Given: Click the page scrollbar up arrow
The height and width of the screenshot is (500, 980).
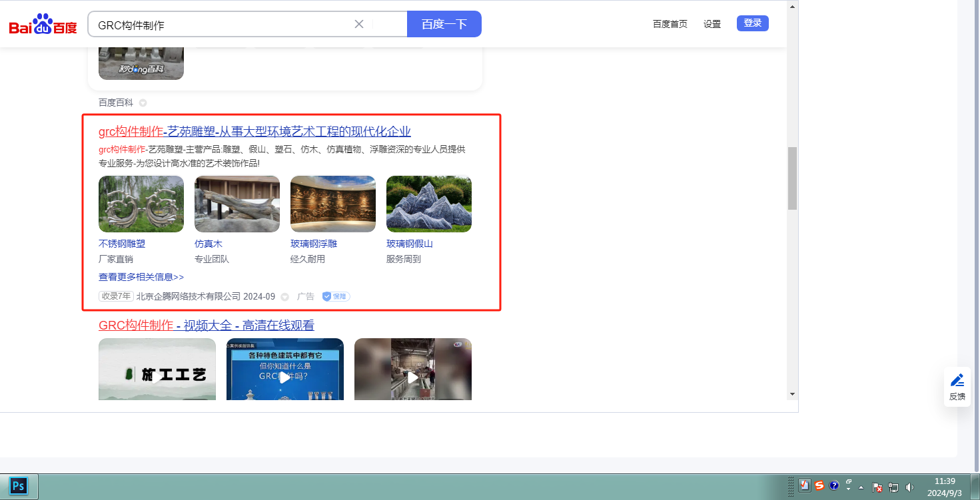Looking at the screenshot, I should (792, 7).
